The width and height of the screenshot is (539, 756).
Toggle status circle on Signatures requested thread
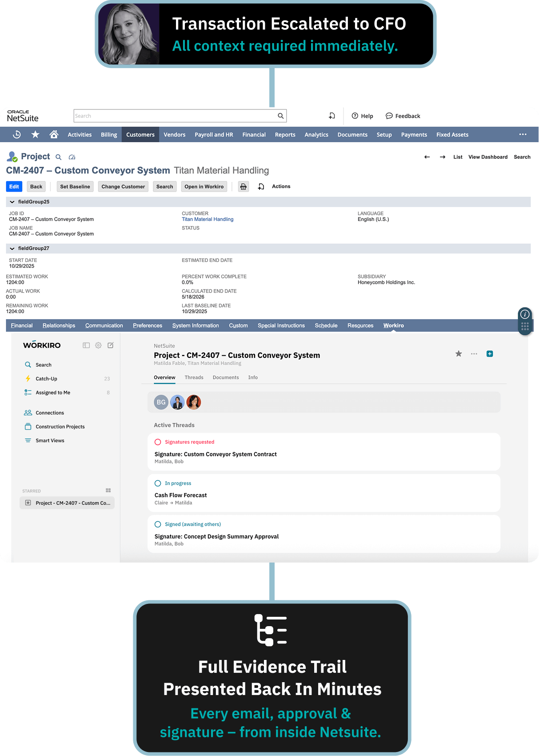coord(158,442)
